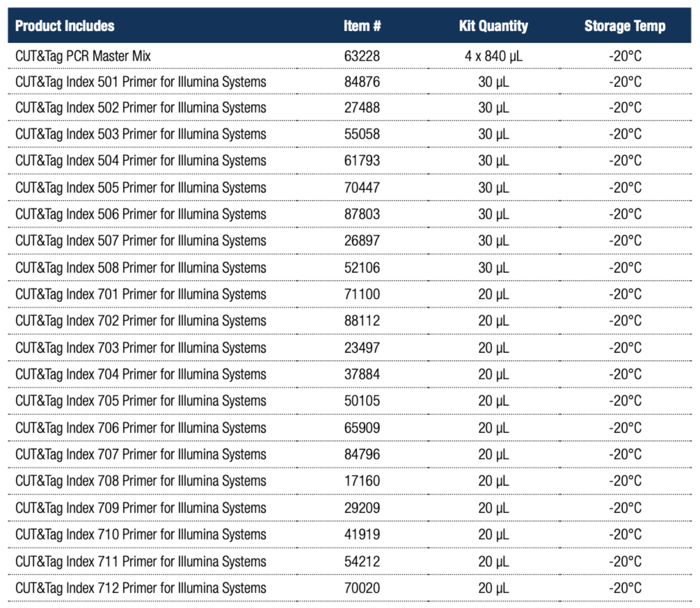The width and height of the screenshot is (700, 608).
Task: Select CUT&Tag Index 506 Primer product name
Action: (x=141, y=214)
